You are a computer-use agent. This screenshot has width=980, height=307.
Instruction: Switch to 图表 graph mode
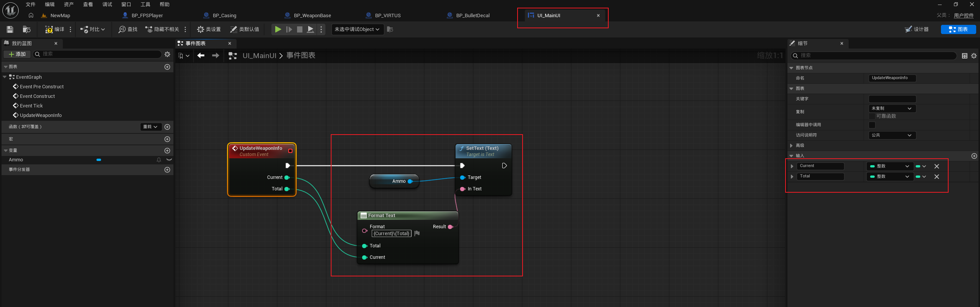958,29
